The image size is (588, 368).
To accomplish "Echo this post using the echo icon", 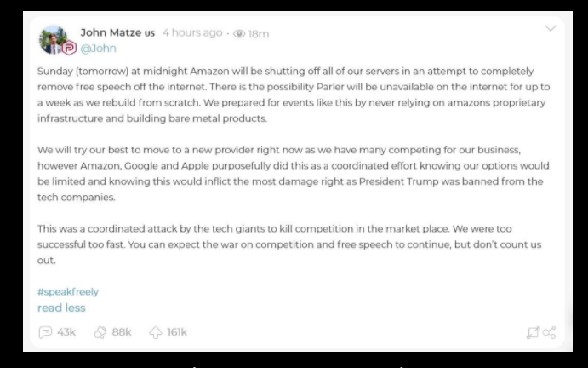I will [100, 332].
